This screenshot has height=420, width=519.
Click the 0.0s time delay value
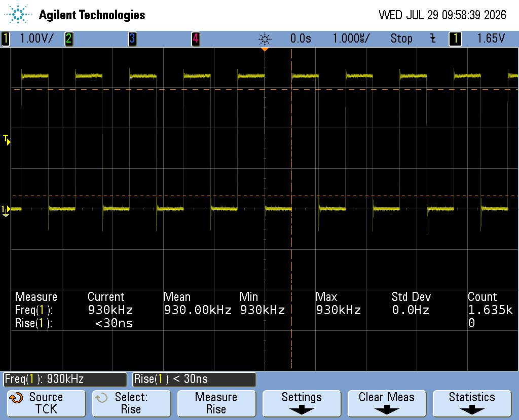point(301,39)
